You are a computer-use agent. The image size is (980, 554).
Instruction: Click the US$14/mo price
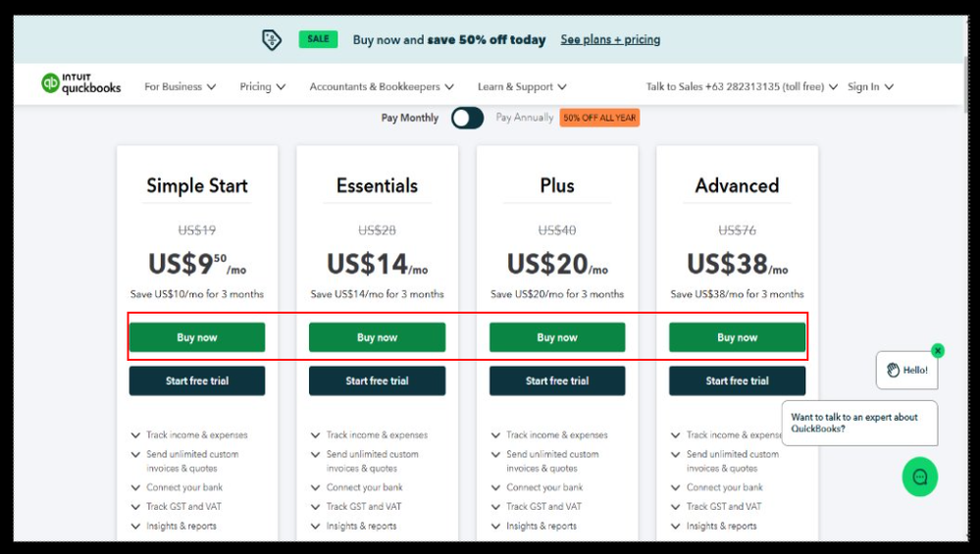coord(377,264)
